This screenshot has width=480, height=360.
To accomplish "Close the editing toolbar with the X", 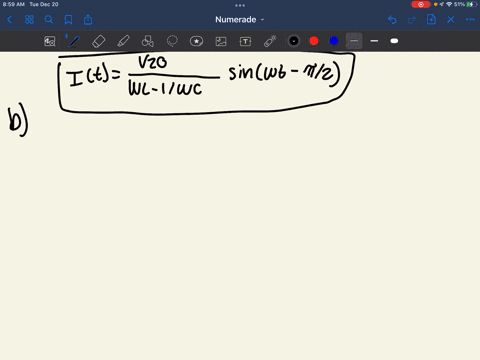I will (451, 20).
